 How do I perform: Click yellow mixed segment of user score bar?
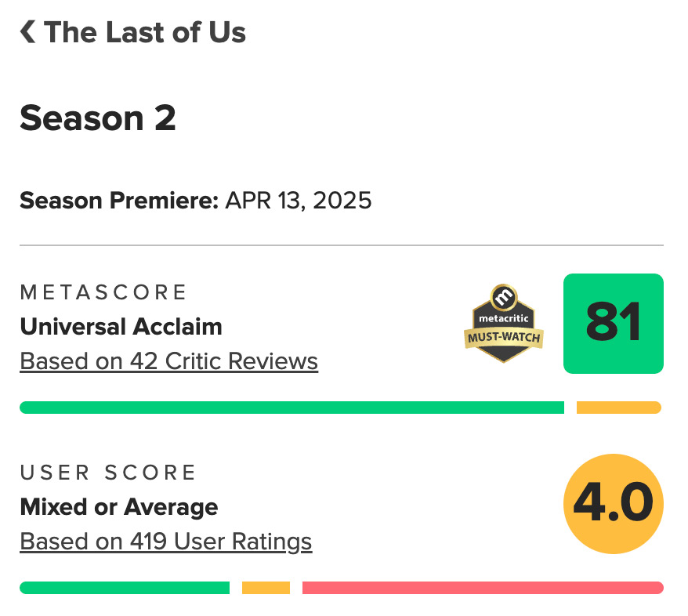click(x=266, y=588)
